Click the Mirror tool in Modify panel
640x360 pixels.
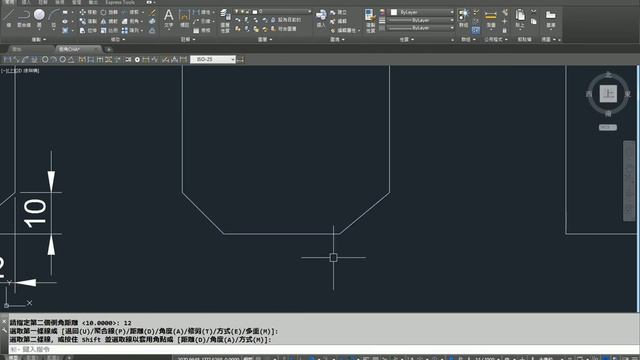tap(109, 21)
